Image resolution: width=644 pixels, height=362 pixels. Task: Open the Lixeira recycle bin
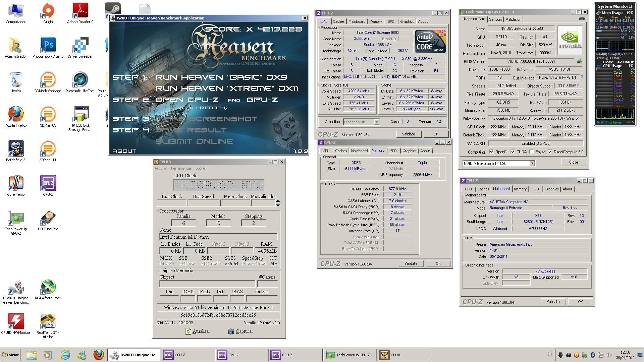pos(15,82)
